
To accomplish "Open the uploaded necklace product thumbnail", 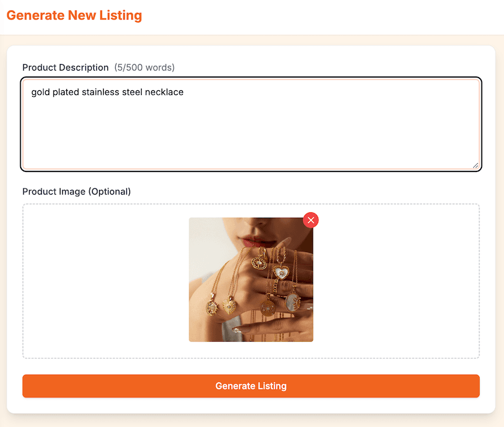I will 251,279.
